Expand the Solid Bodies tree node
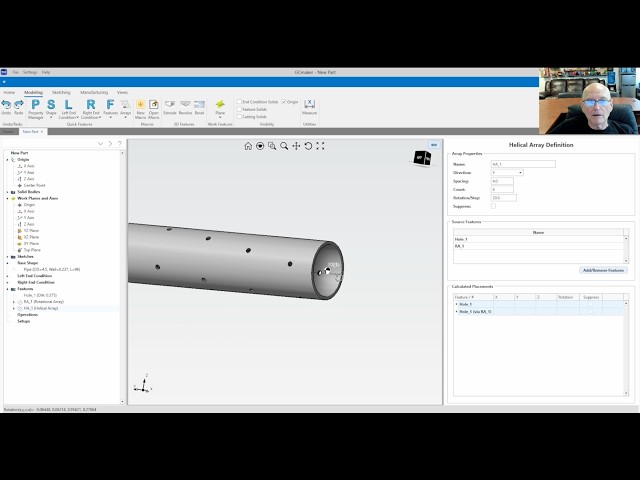 (7, 192)
